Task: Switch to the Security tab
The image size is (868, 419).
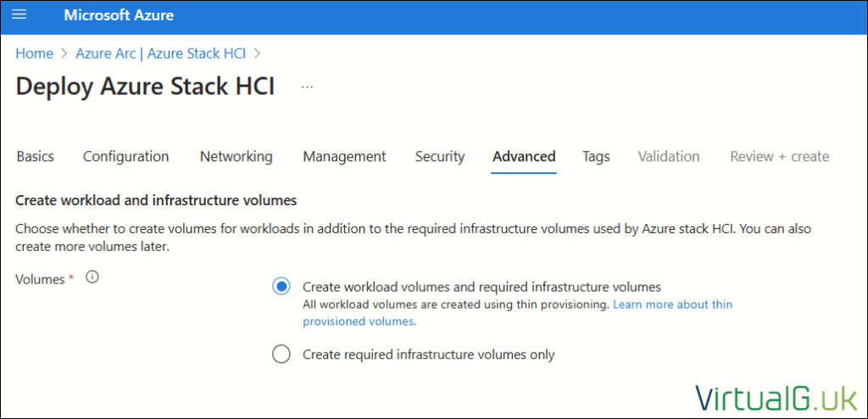Action: click(440, 157)
